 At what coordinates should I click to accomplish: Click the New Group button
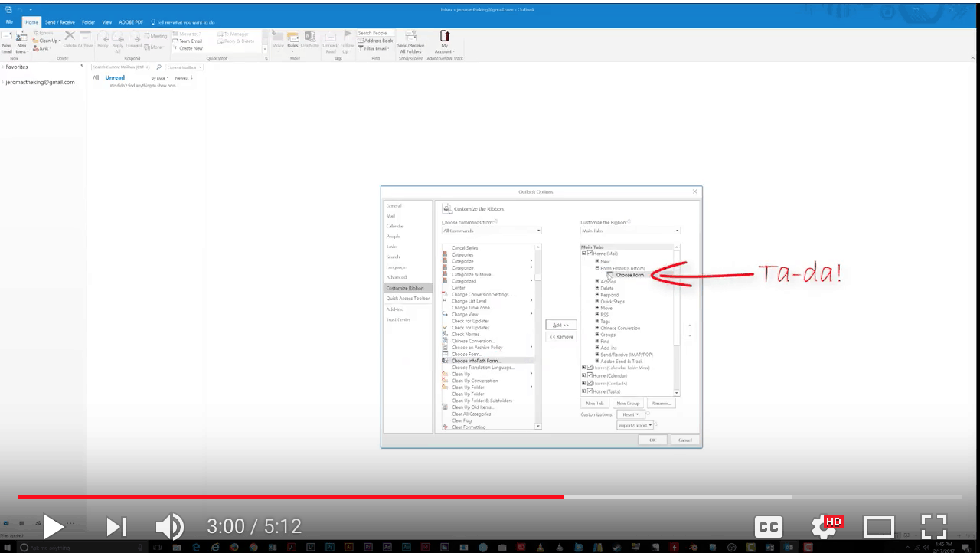point(628,404)
